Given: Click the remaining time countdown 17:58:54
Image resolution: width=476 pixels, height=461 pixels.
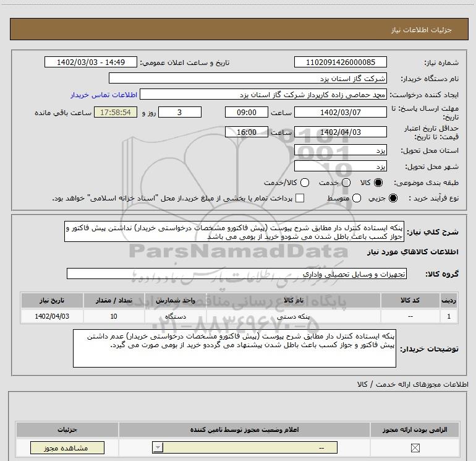Looking at the screenshot, I should tap(116, 112).
